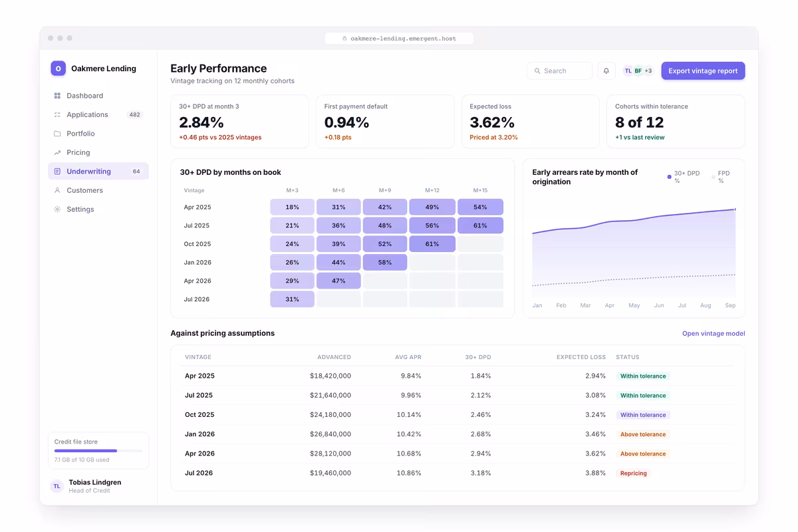Select Underwriting menu item

click(98, 172)
